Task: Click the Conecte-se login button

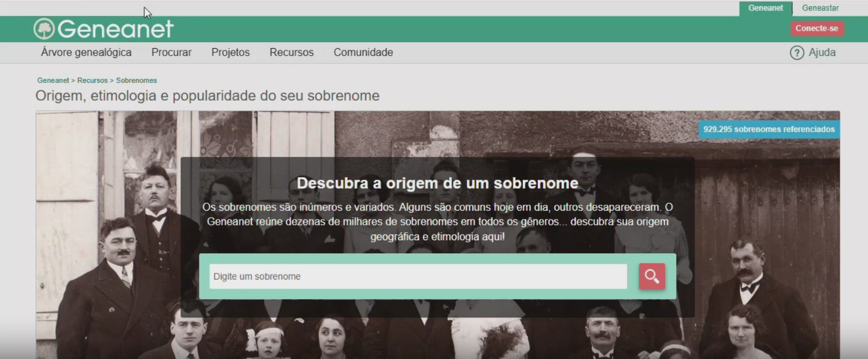Action: pyautogui.click(x=817, y=28)
